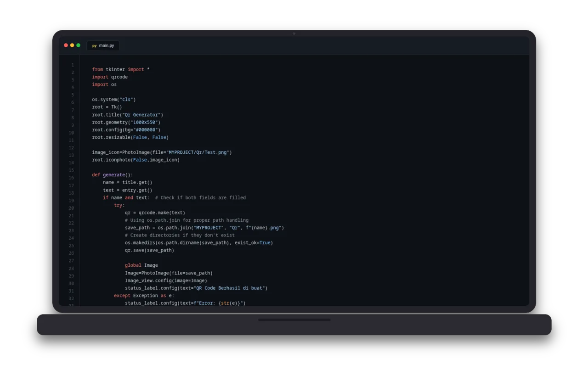Click the 'import qrcode' line

110,77
